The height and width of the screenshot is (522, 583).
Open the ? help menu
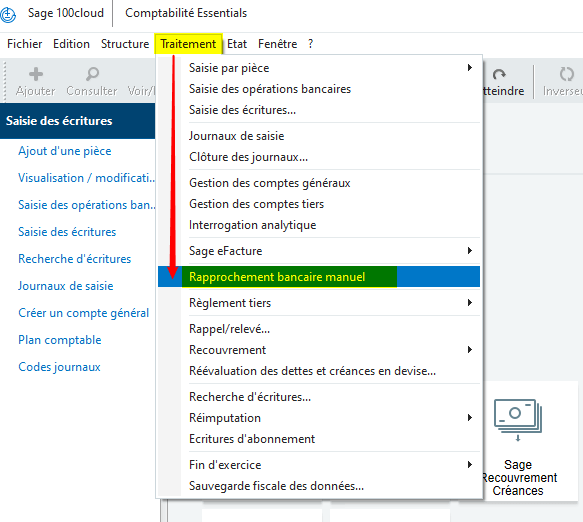point(310,44)
